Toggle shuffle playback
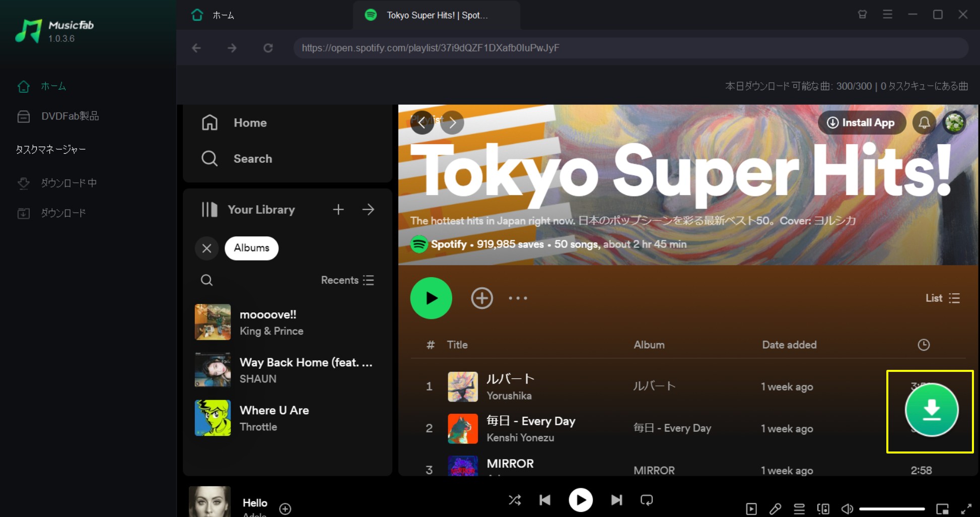The height and width of the screenshot is (517, 980). (x=515, y=500)
